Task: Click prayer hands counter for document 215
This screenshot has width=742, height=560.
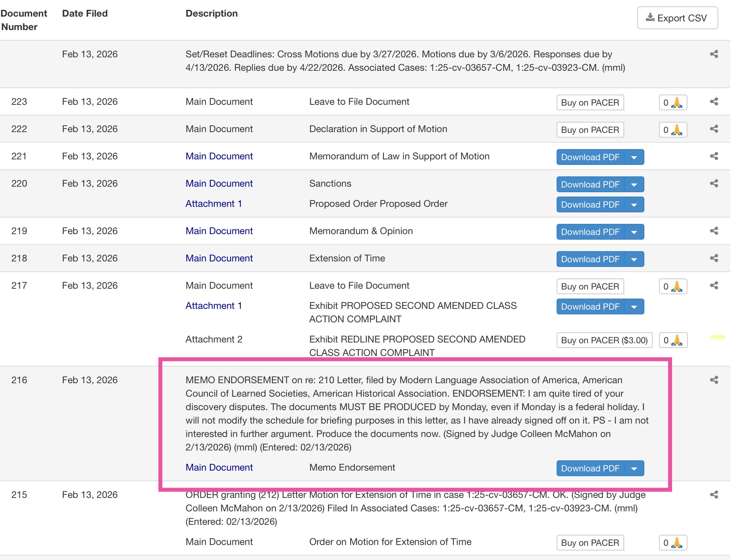Action: click(x=672, y=543)
